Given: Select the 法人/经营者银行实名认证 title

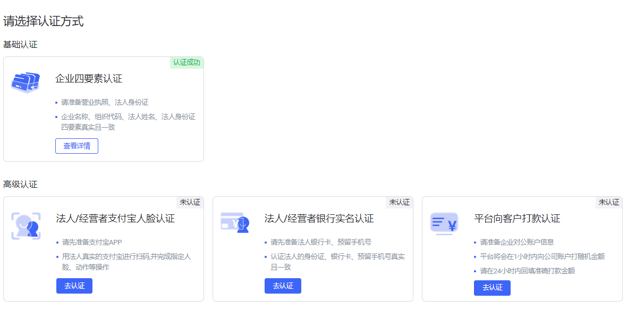Looking at the screenshot, I should coord(319,219).
